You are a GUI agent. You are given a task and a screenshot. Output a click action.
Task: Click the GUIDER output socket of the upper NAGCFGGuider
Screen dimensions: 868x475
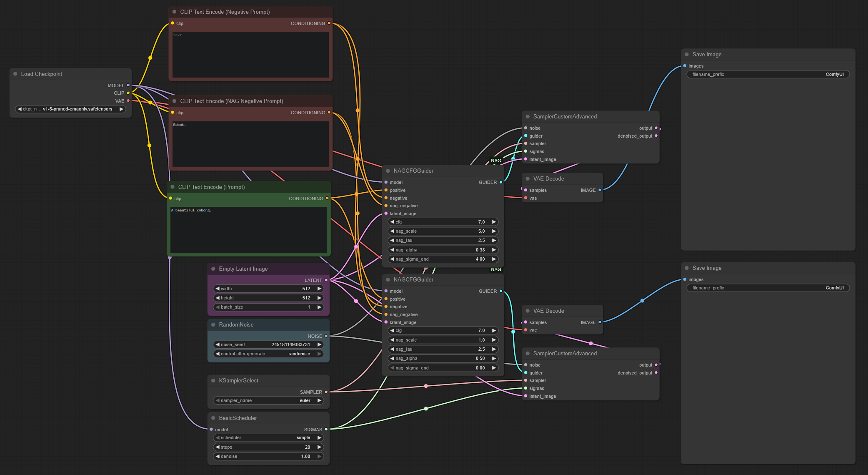coord(501,182)
